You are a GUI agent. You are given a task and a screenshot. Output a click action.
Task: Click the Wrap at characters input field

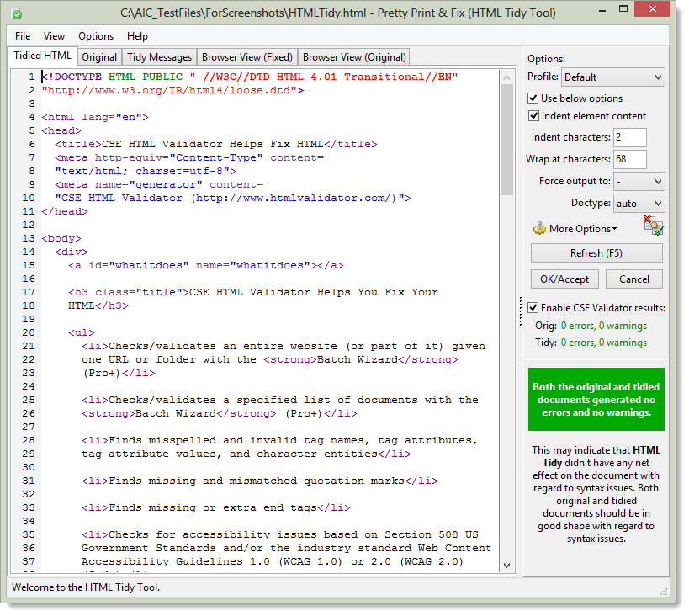[629, 159]
